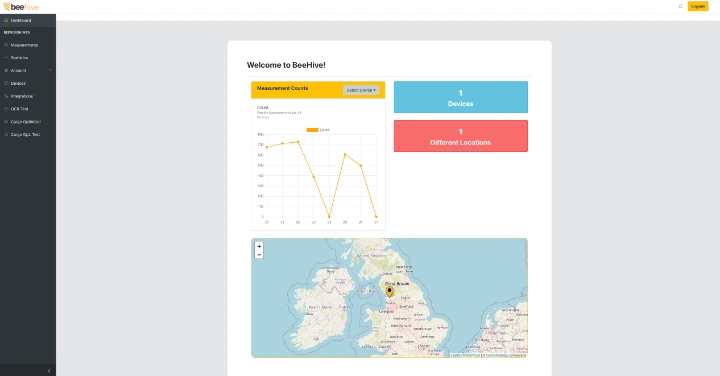720x376 pixels.
Task: Expand the sidebar item with chevron
Action: pyautogui.click(x=28, y=71)
